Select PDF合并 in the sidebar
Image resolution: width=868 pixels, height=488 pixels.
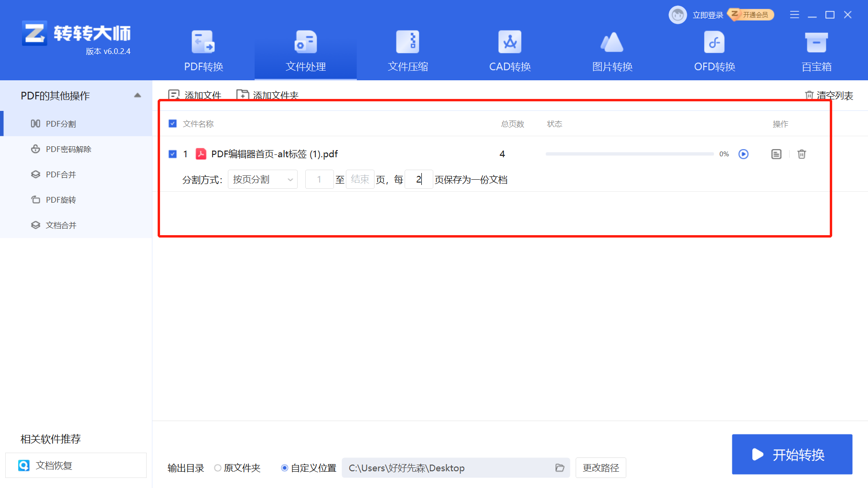pyautogui.click(x=76, y=174)
